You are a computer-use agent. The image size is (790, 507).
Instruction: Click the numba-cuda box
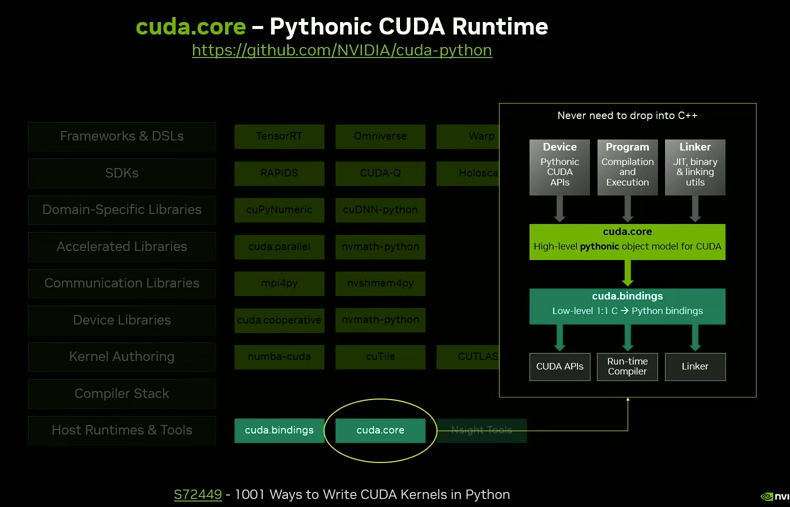click(279, 357)
